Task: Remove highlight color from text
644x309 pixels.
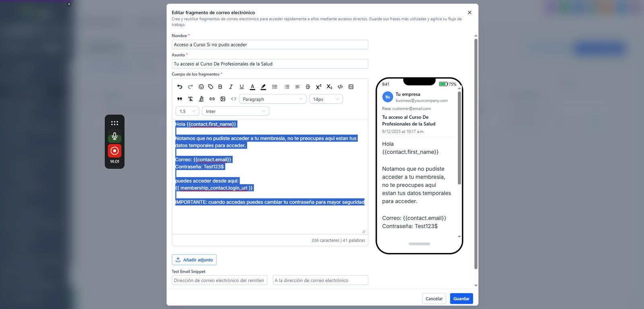Action: click(201, 99)
